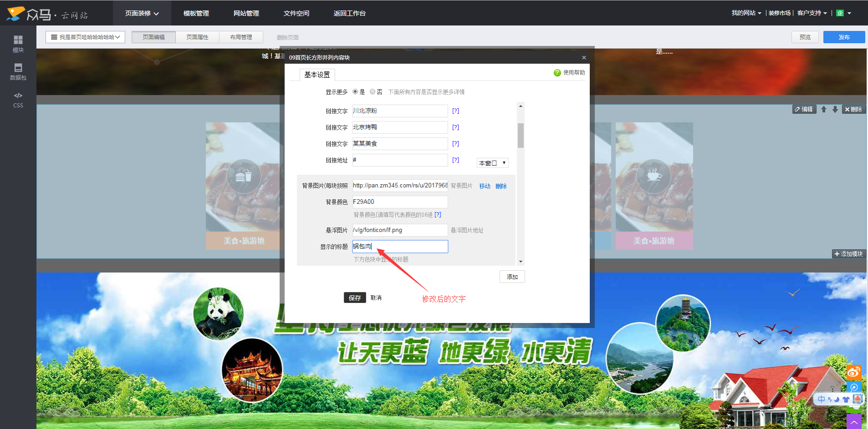868x429 pixels.
Task: Click the 预览 preview button
Action: 805,37
